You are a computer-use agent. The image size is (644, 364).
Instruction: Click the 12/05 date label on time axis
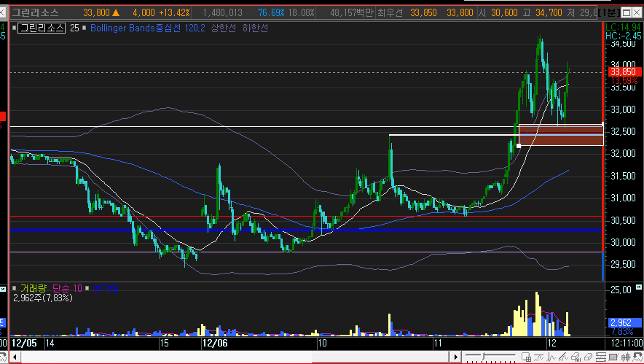click(24, 343)
